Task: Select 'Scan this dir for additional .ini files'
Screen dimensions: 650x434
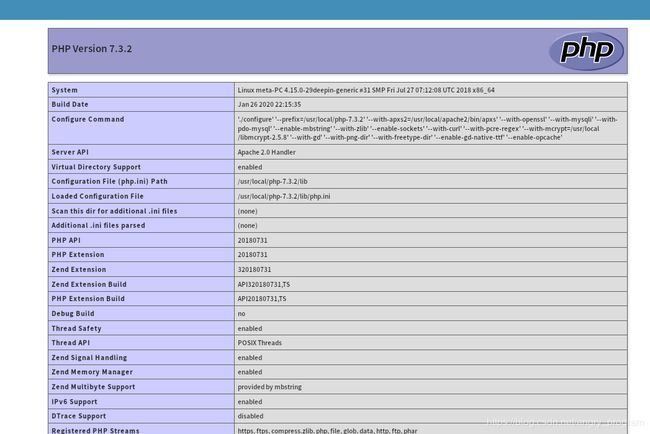Action: [114, 211]
